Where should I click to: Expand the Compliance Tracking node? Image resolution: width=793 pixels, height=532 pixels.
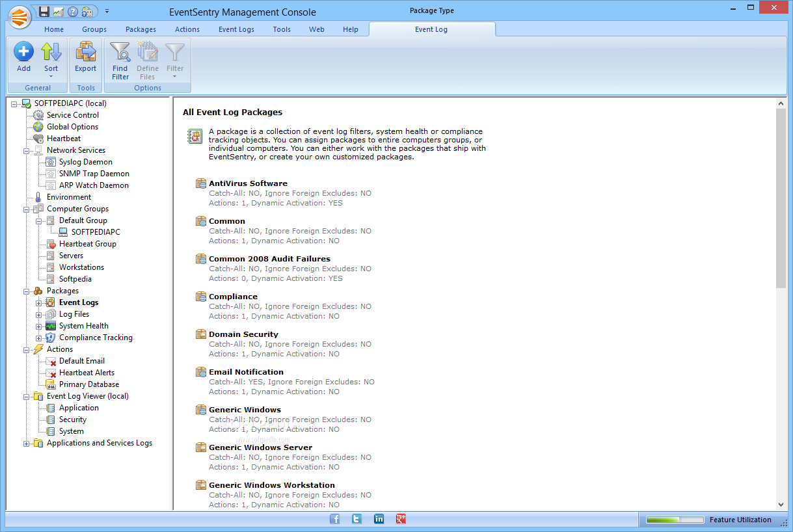(x=39, y=338)
